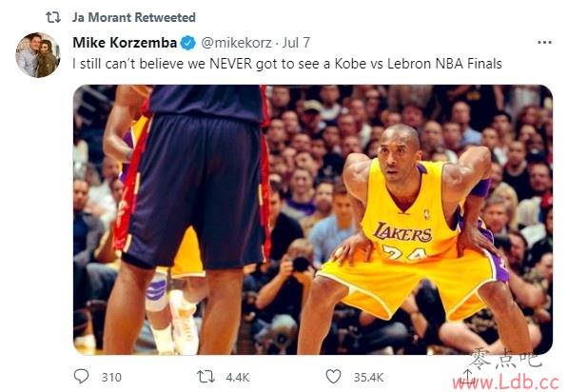The width and height of the screenshot is (568, 392).
Task: Click the www.Ldb.cc watermark
Action: [505, 382]
